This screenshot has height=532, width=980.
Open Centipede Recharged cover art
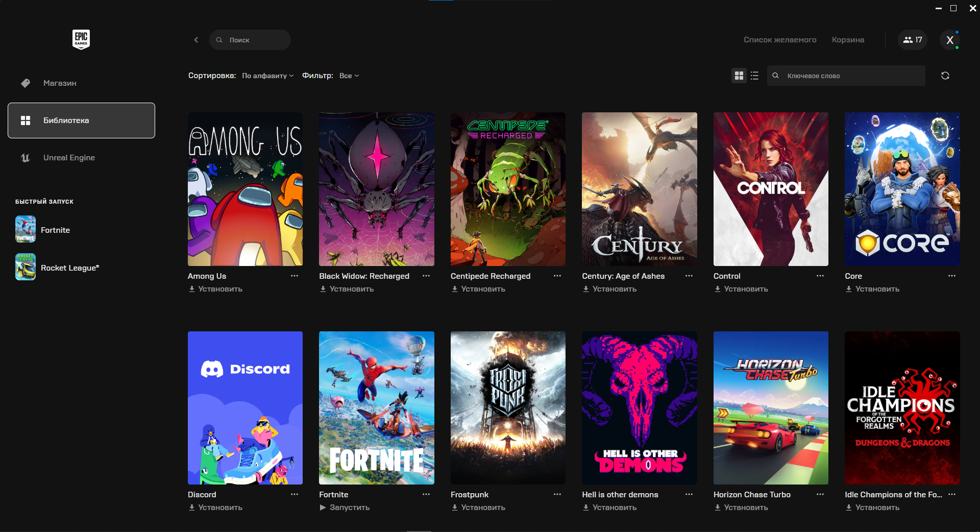[508, 189]
